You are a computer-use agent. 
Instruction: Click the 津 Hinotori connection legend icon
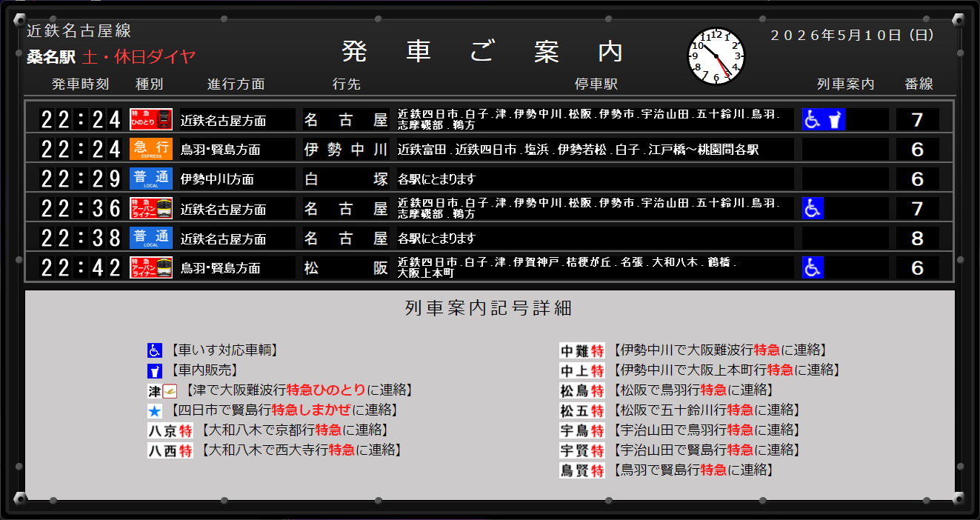pyautogui.click(x=162, y=390)
